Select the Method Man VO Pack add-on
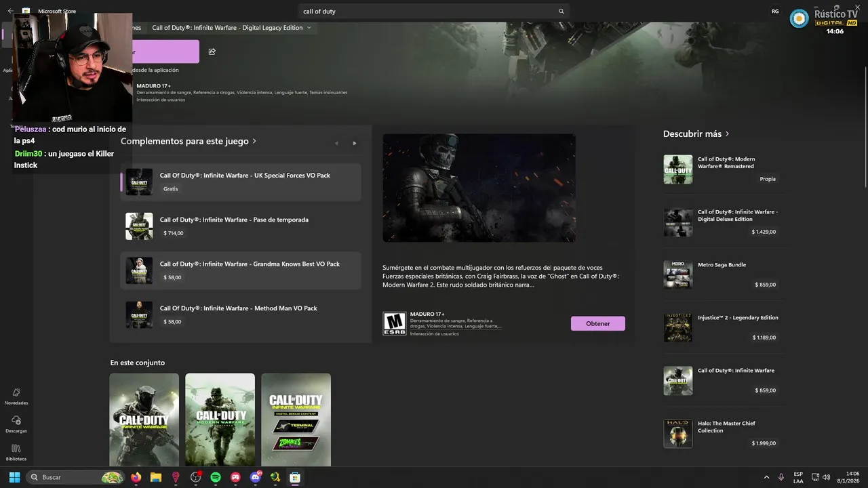 pos(241,314)
